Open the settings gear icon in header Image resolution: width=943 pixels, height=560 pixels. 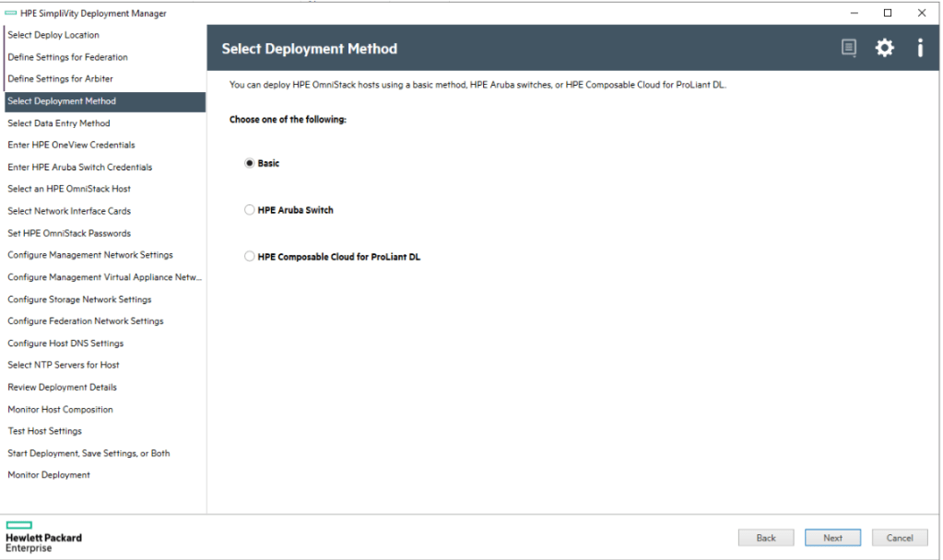pyautogui.click(x=884, y=49)
